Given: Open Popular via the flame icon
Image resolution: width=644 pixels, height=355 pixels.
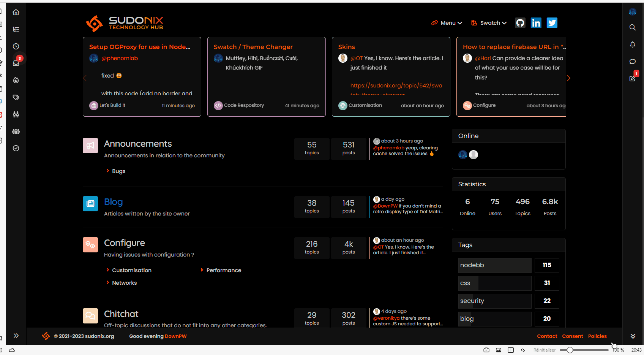Looking at the screenshot, I should pos(16,80).
